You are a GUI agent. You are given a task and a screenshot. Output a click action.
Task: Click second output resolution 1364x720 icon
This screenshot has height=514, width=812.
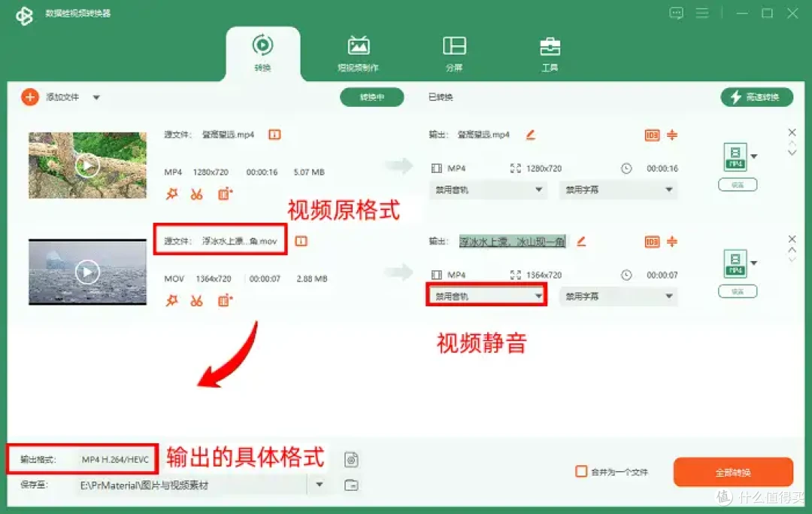515,275
